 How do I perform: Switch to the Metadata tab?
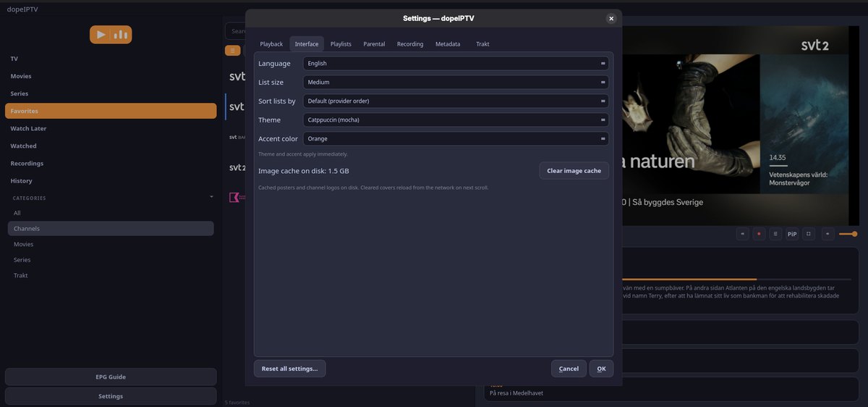(x=448, y=44)
